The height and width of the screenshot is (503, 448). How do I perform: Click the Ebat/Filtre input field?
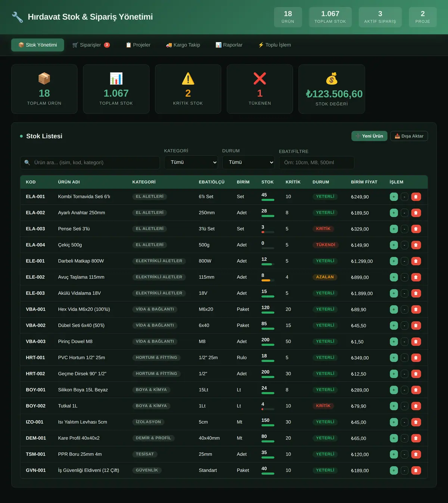click(317, 162)
